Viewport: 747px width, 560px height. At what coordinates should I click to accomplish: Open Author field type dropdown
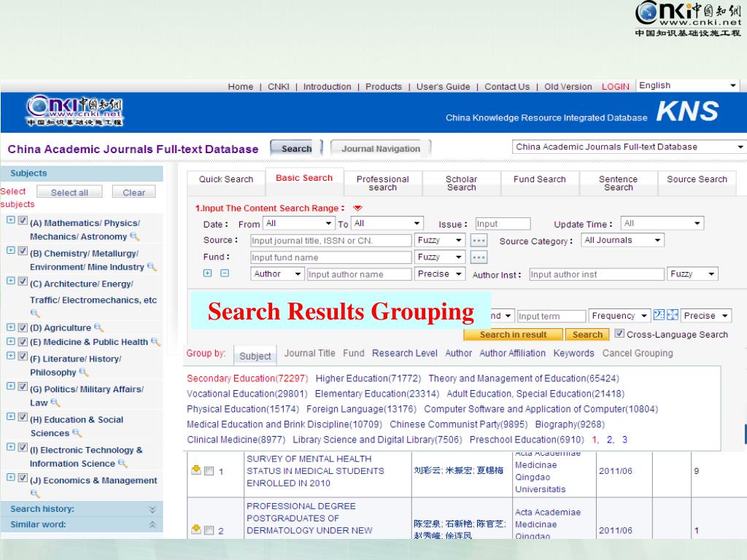pos(277,274)
